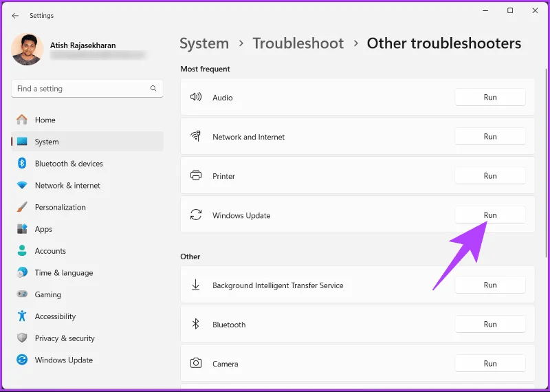The width and height of the screenshot is (550, 392).
Task: Click the 'Printer' row label
Action: 224,176
